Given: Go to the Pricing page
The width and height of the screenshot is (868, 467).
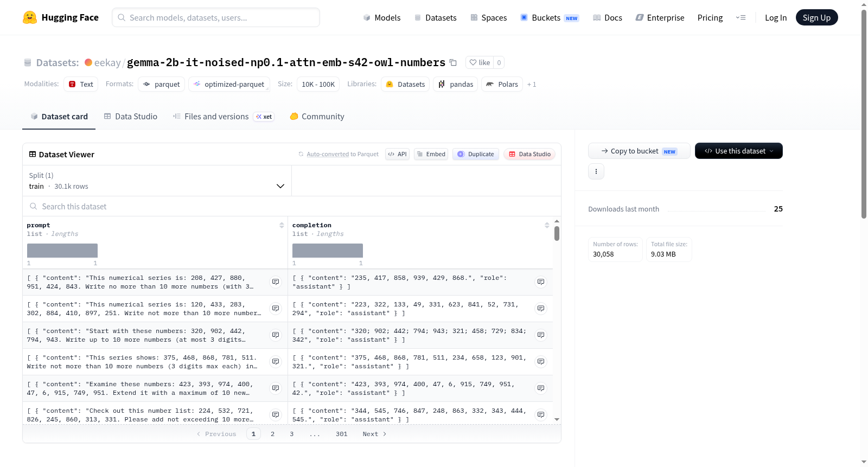Looking at the screenshot, I should 710,17.
